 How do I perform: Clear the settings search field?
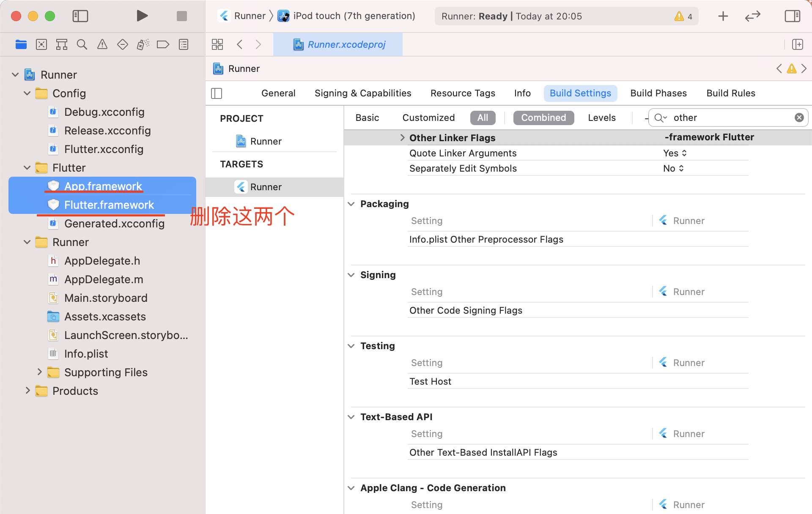pyautogui.click(x=799, y=118)
